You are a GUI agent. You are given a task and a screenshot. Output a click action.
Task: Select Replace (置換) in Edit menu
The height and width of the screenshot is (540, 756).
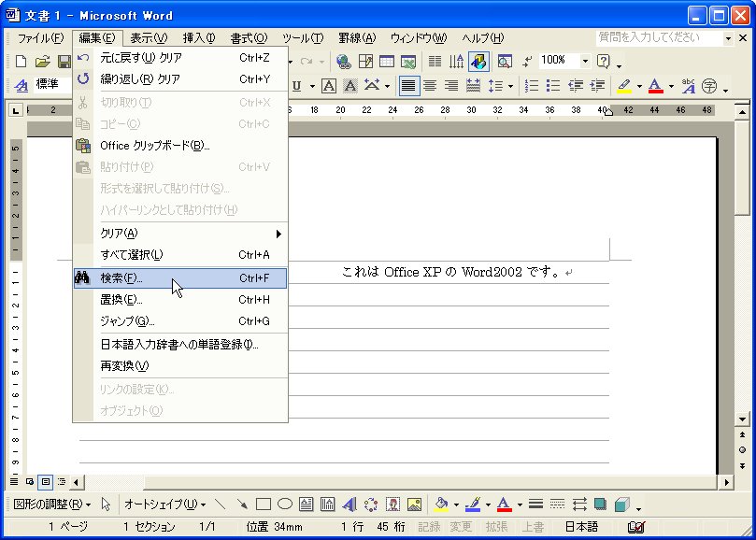pyautogui.click(x=180, y=300)
